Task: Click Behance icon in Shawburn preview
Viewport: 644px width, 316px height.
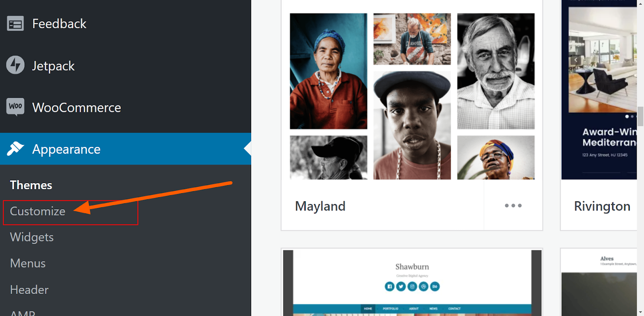Action: point(435,286)
